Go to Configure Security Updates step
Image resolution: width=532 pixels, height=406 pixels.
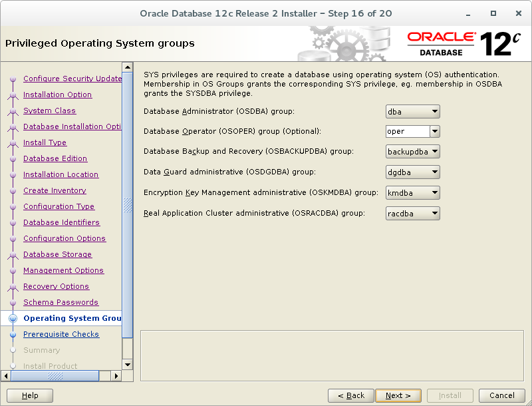(x=72, y=79)
